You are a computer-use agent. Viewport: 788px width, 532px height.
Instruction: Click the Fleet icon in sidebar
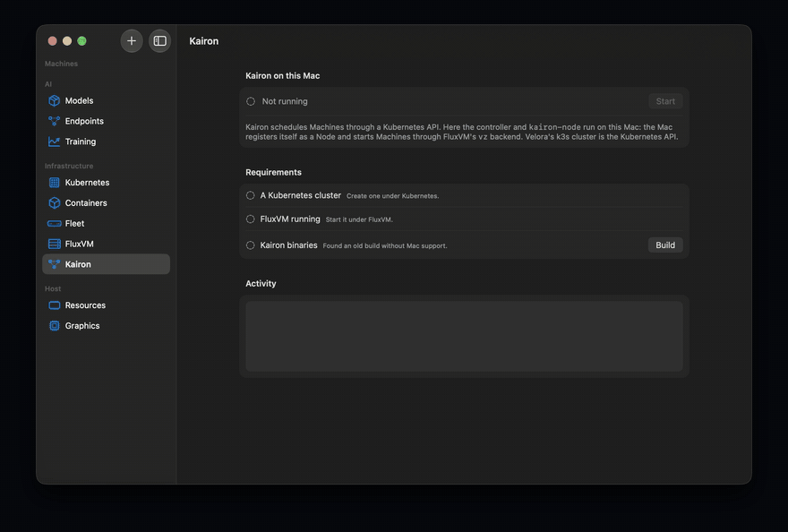pos(55,223)
